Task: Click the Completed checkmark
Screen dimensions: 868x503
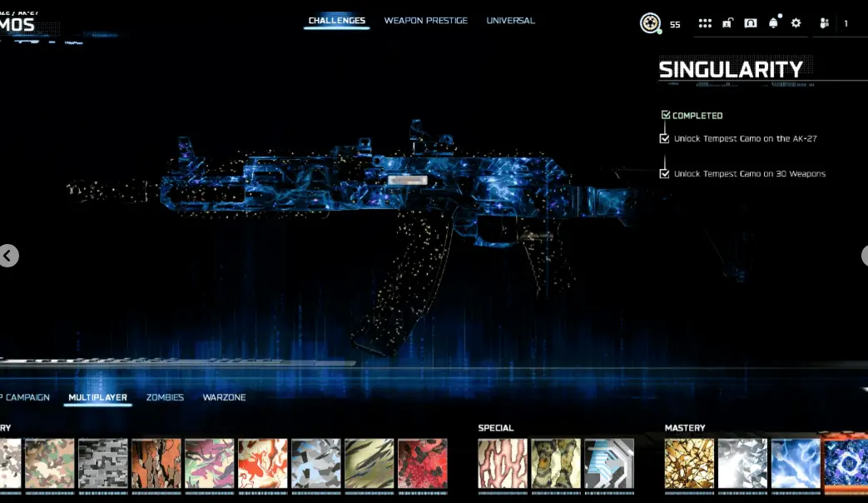Action: point(666,115)
